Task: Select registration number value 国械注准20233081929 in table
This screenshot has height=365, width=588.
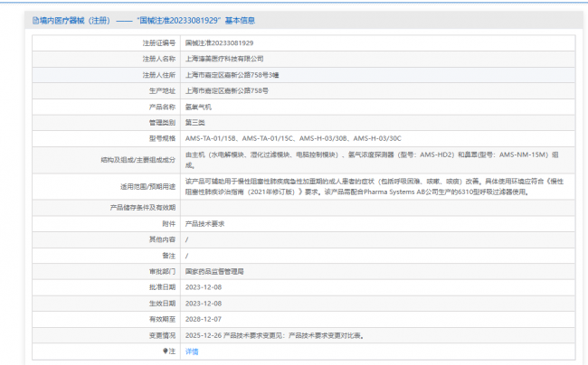Action: pos(220,43)
